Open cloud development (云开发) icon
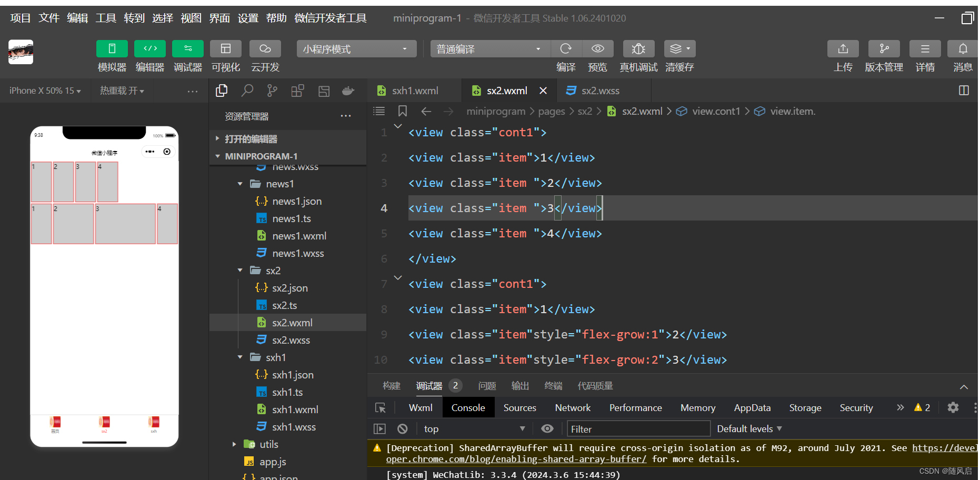980x480 pixels. pos(265,49)
